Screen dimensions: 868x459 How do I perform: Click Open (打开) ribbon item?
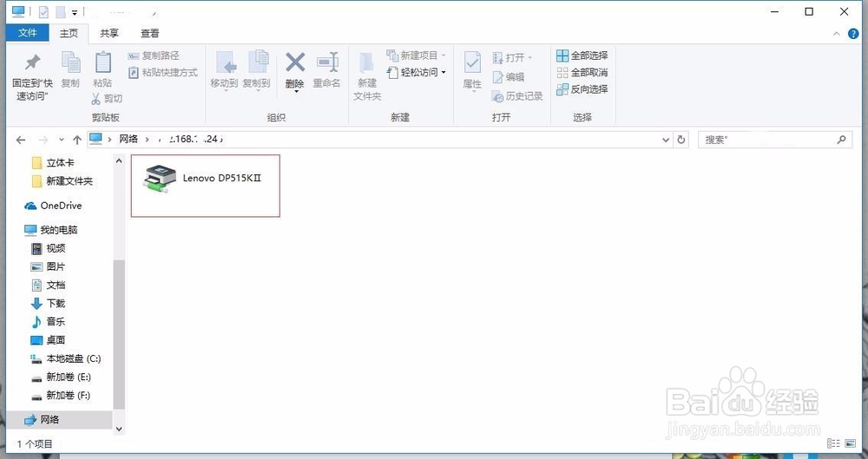pyautogui.click(x=512, y=57)
